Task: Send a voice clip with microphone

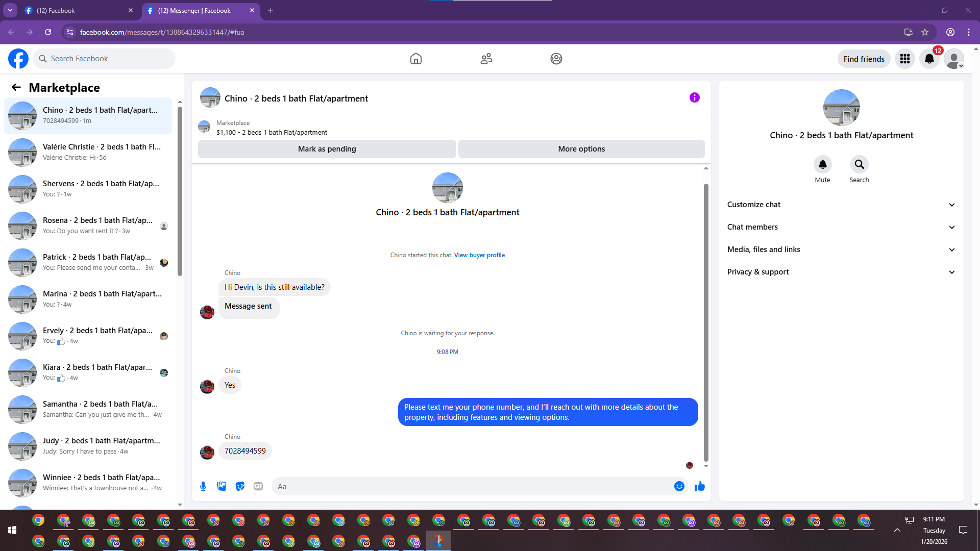Action: point(203,486)
